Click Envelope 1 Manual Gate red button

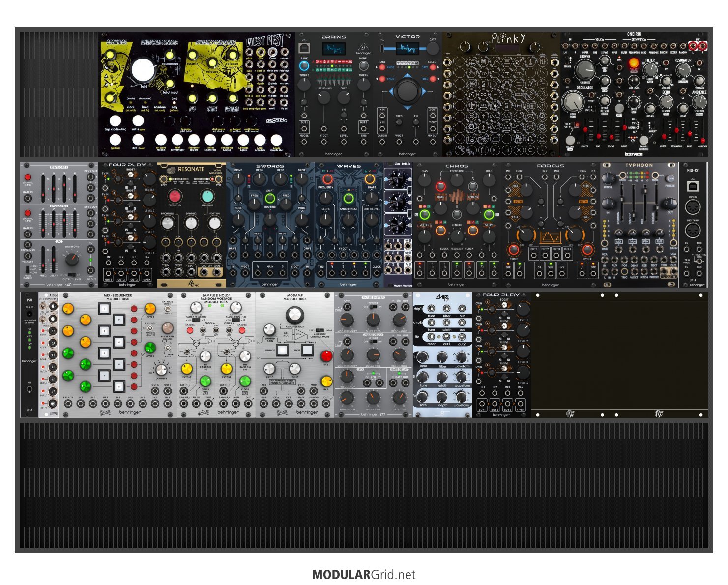[x=28, y=177]
